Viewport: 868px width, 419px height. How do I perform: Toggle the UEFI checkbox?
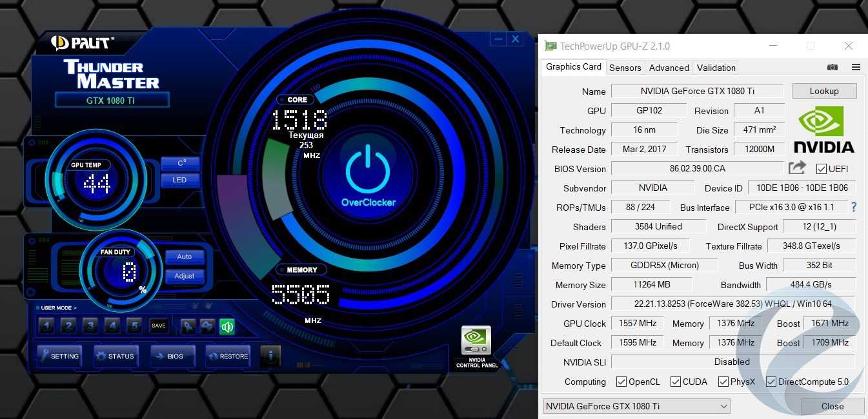point(821,169)
